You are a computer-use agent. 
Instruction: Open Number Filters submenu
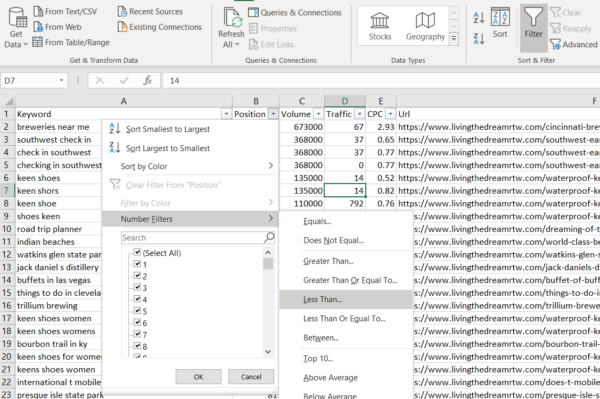point(190,219)
